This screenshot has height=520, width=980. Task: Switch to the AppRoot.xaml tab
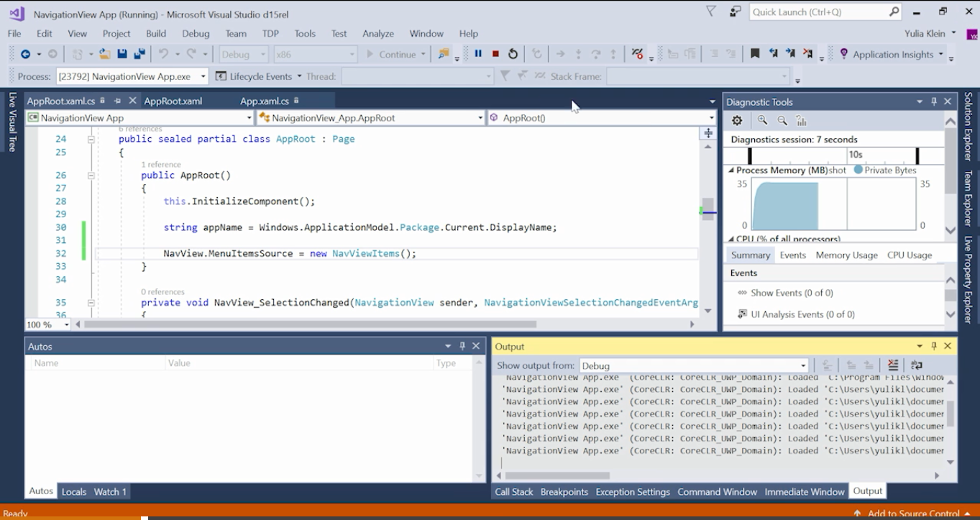(173, 101)
